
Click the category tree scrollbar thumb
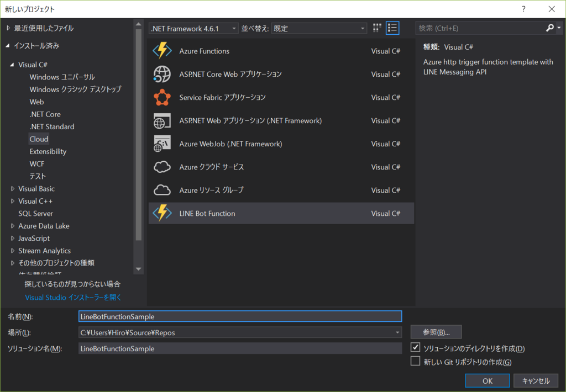coord(138,135)
